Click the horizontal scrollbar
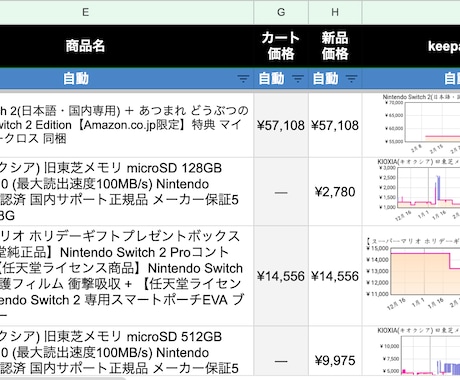 click(x=63, y=379)
